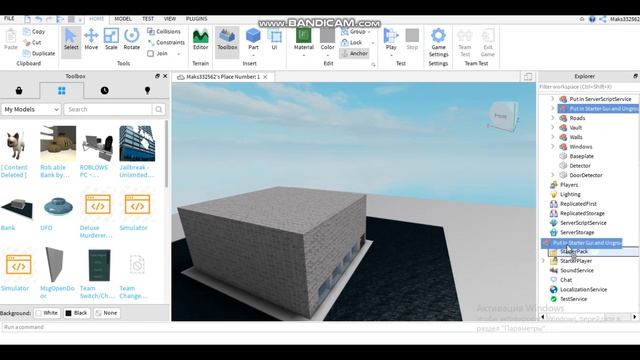
Task: Activate the Rotate tool
Action: coord(131,40)
